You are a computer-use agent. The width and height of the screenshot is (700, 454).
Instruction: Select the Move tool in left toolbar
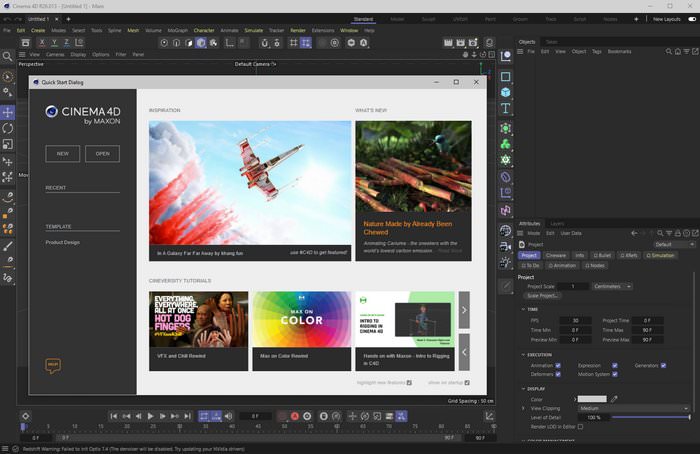(x=8, y=112)
